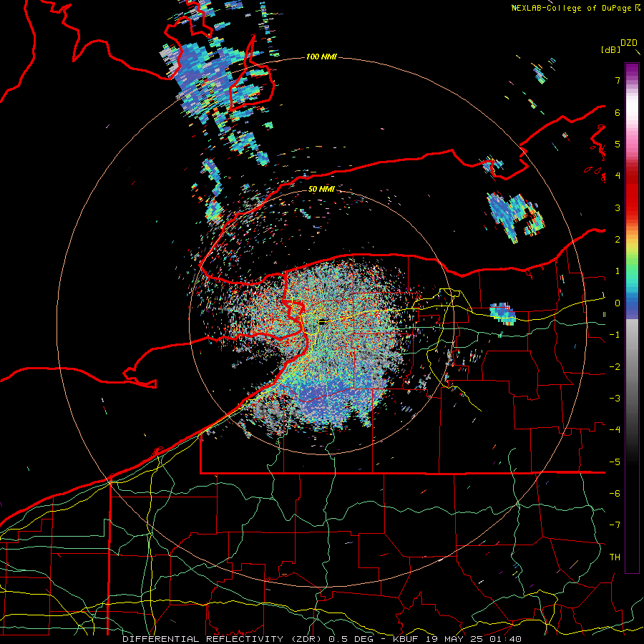644x644 pixels.
Task: Click the -2 value on the color scale
Action: 615,367
